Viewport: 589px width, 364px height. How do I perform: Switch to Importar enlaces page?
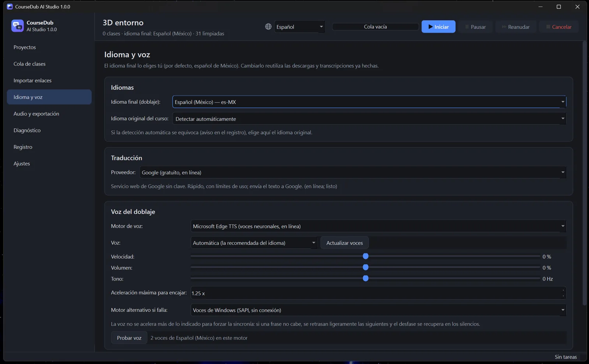[49, 80]
